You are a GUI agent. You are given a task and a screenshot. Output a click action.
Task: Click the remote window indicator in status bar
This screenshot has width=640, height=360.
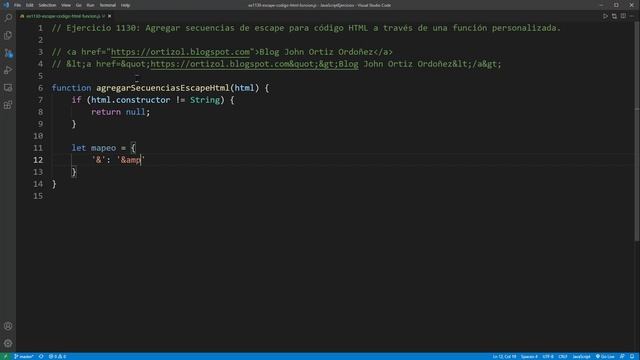[5, 356]
